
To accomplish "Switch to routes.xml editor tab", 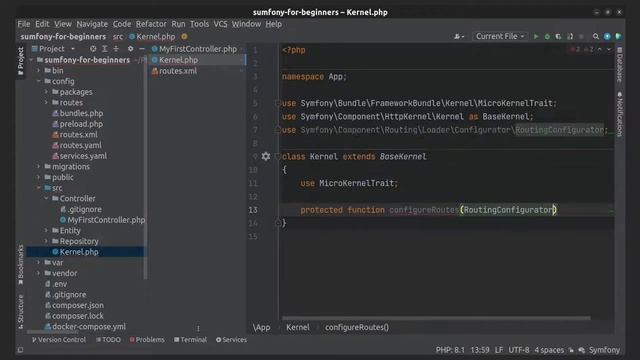I will coord(198,71).
